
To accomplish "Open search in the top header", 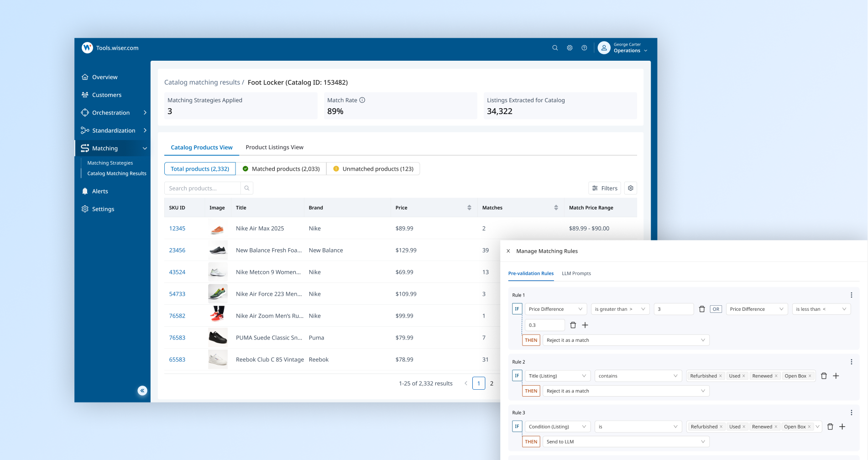I will (x=555, y=48).
